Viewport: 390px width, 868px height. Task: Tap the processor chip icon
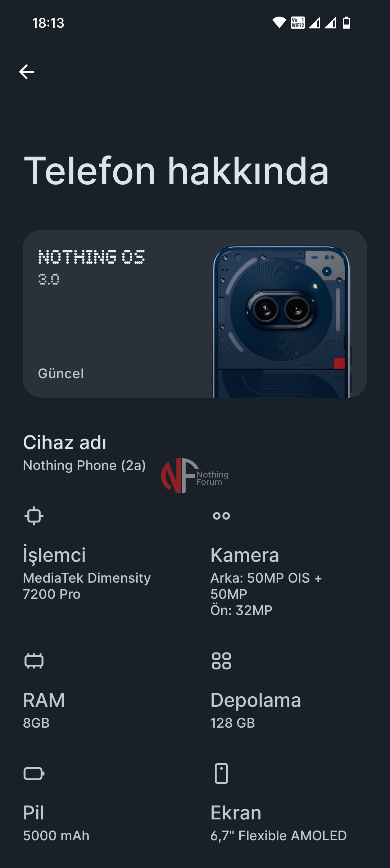coord(34,516)
